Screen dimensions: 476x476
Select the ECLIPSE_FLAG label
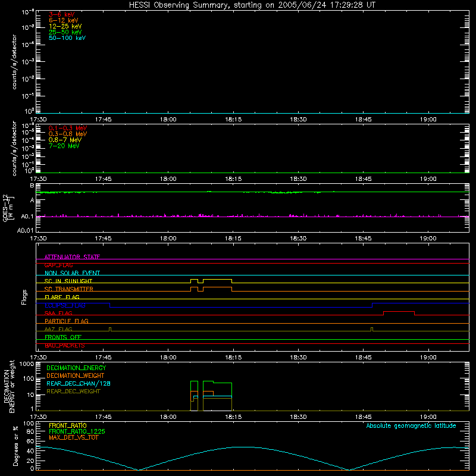[x=65, y=305]
